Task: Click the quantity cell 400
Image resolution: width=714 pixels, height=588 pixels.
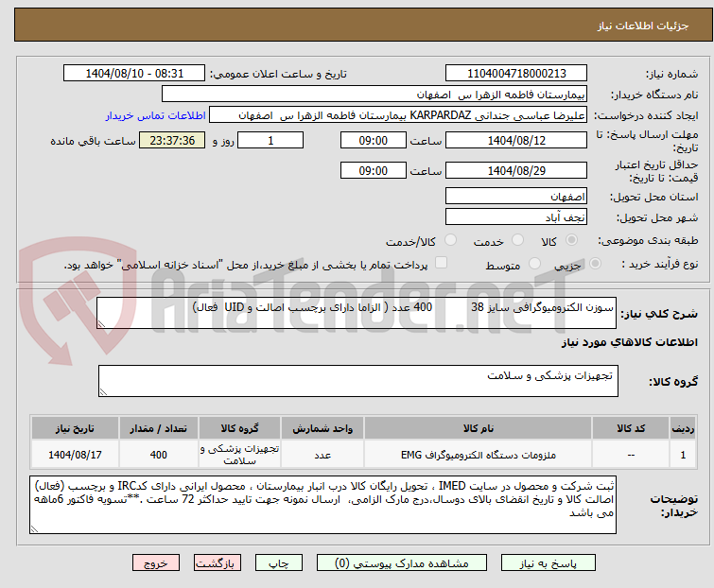Action: pos(158,455)
